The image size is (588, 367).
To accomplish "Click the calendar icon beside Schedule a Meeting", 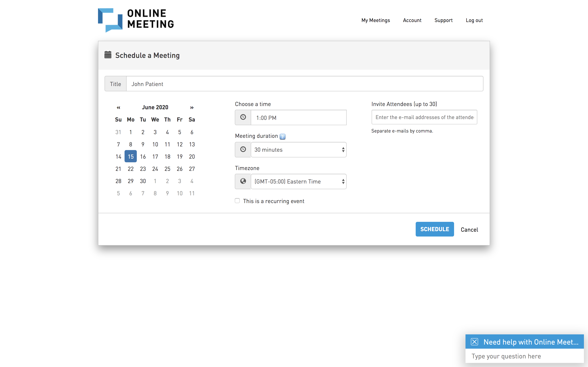I will [108, 55].
